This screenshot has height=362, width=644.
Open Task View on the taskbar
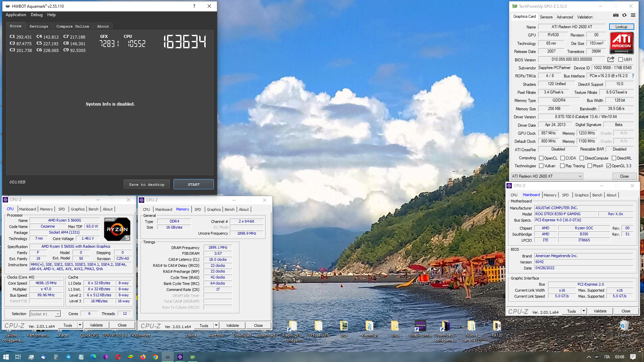(18, 357)
